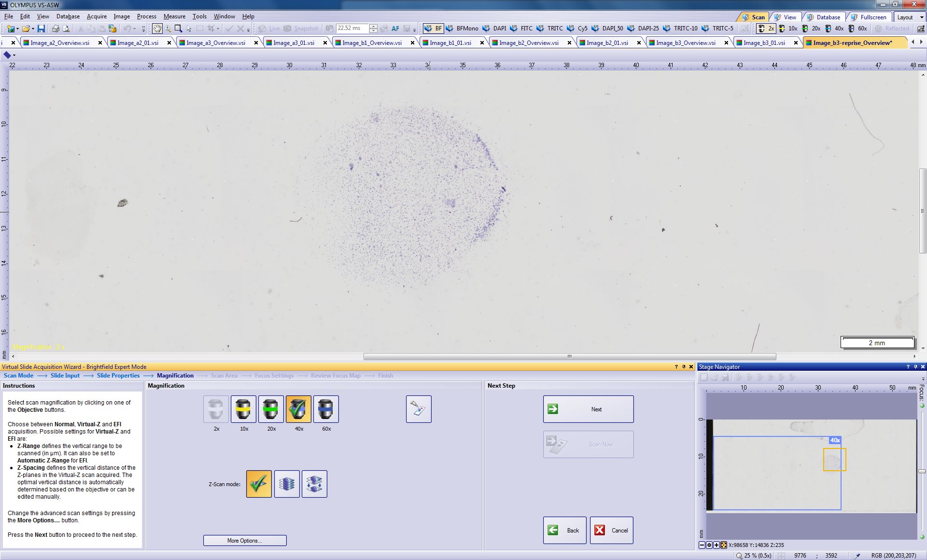The width and height of the screenshot is (927, 560).
Task: Click the More Options button
Action: [245, 540]
